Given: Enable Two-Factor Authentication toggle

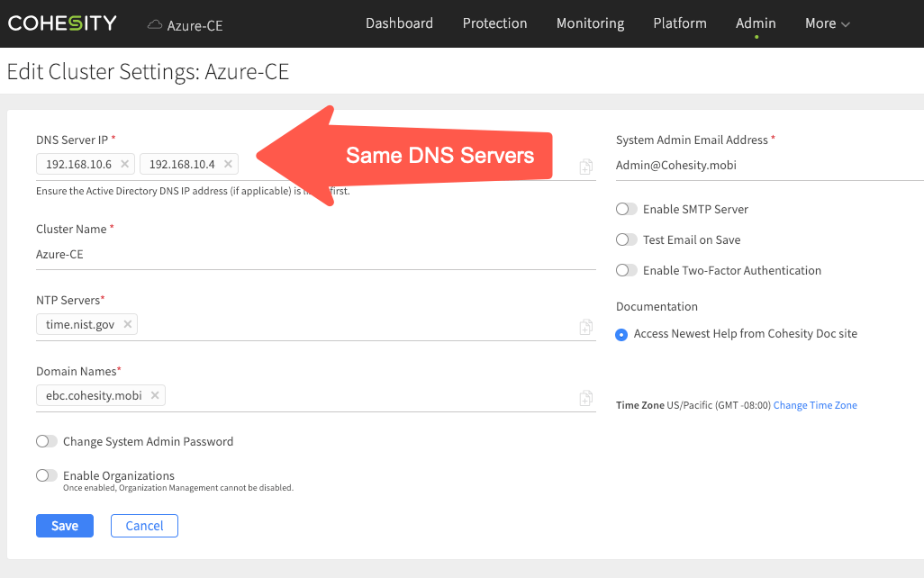Looking at the screenshot, I should point(626,270).
